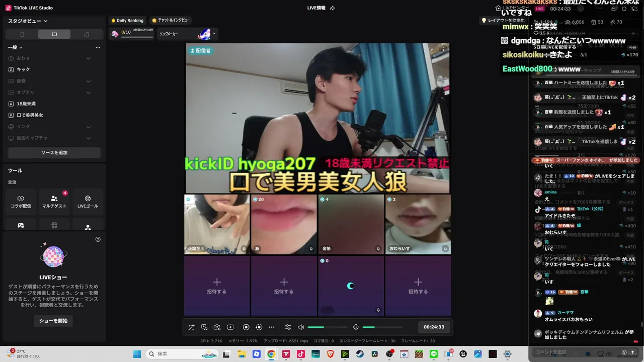Share LIVE情報 via the arrow icon
The width and height of the screenshot is (644, 362).
pyautogui.click(x=332, y=8)
